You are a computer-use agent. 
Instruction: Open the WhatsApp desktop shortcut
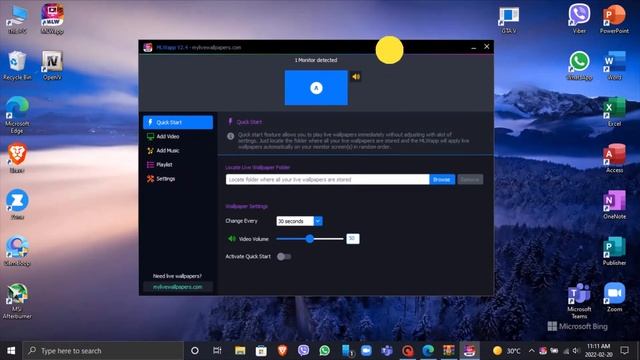(579, 65)
